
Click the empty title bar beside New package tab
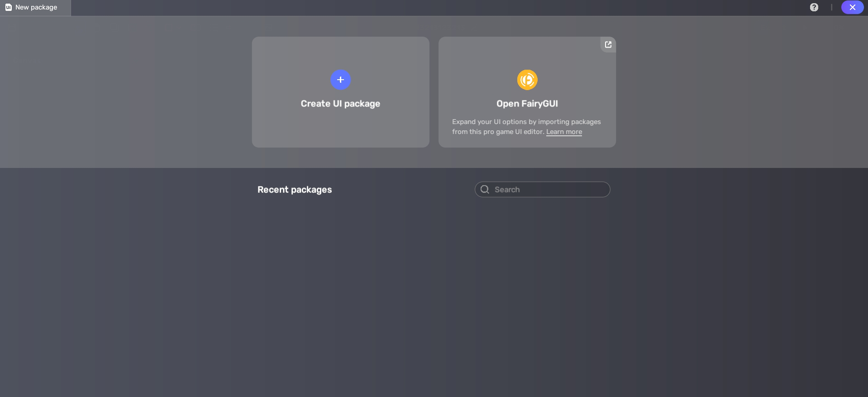(407, 7)
